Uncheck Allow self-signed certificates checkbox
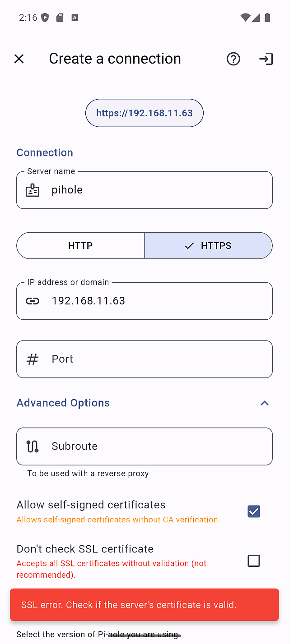The height and width of the screenshot is (644, 289). tap(254, 511)
